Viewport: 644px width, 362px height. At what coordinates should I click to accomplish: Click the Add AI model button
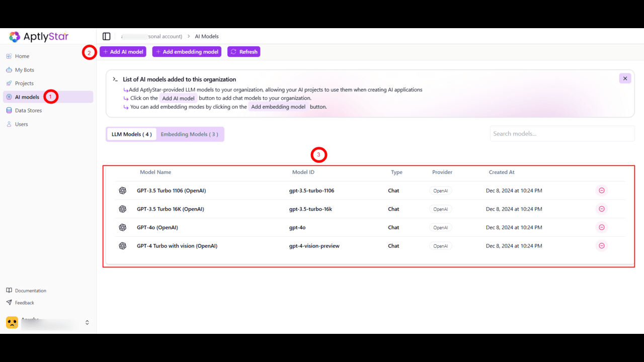pos(123,52)
